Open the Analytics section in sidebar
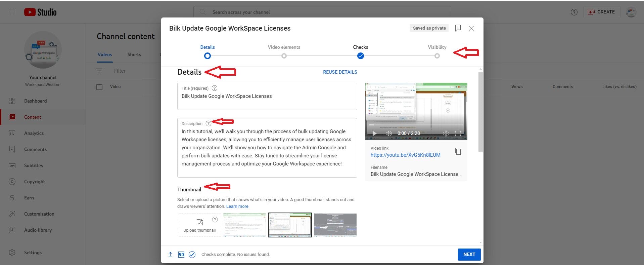 (34, 133)
